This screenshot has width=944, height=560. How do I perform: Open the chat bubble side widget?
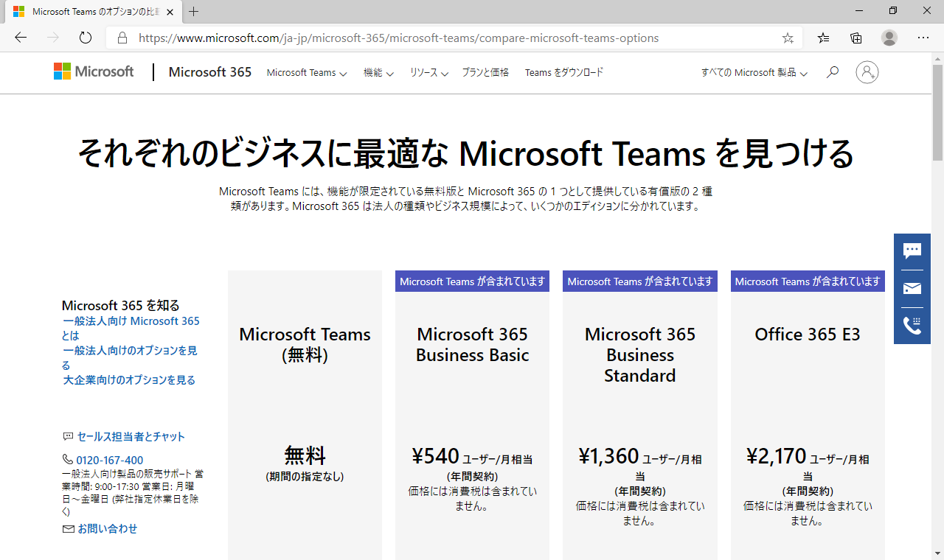point(912,251)
